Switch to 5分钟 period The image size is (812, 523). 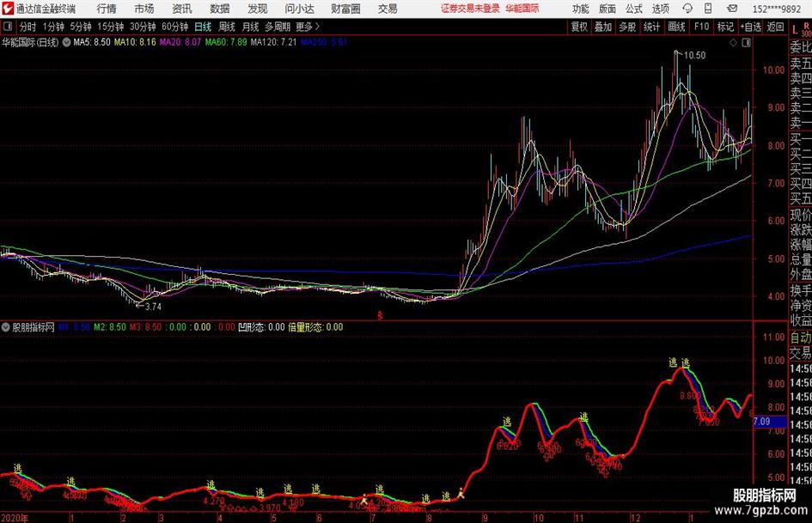coord(81,27)
